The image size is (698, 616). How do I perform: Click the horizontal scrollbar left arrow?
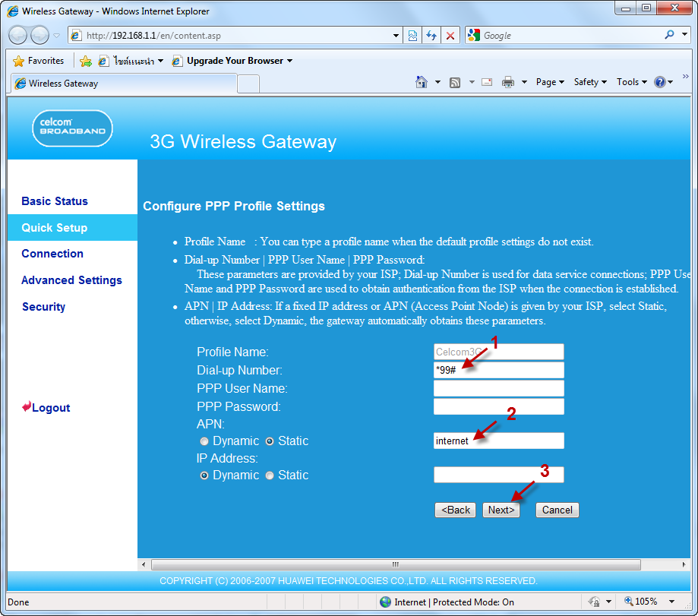144,564
